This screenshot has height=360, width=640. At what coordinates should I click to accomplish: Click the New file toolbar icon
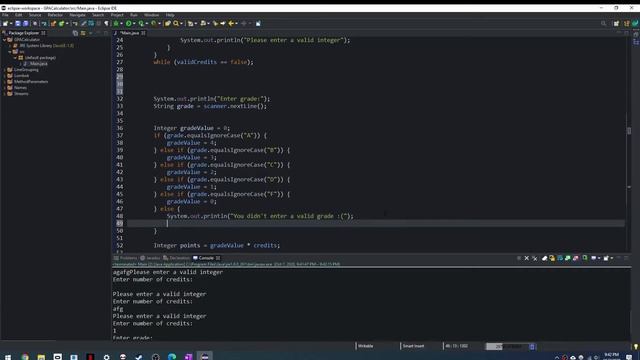[5, 24]
